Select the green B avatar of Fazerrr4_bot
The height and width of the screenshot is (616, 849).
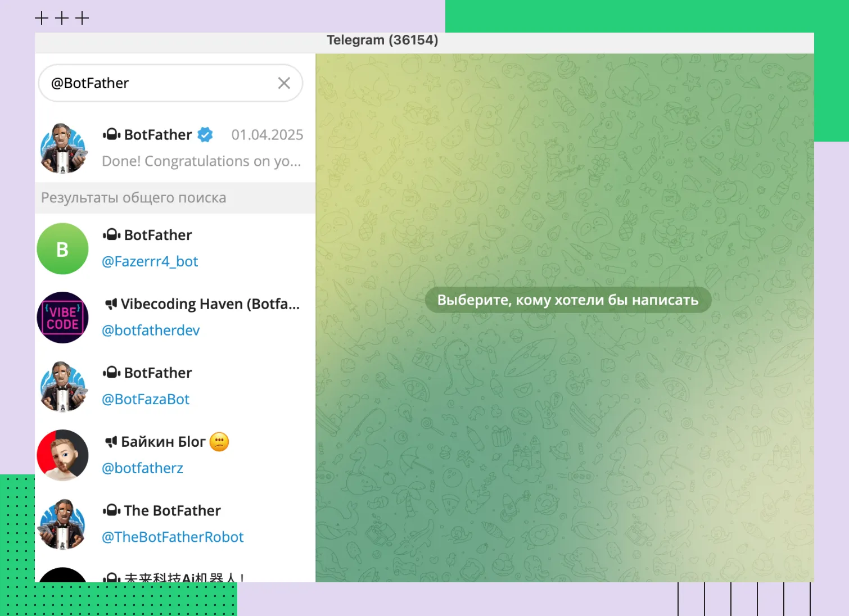pos(62,248)
